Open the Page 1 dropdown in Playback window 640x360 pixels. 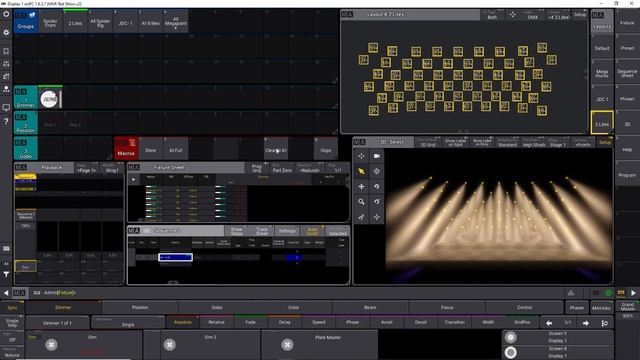click(x=87, y=168)
